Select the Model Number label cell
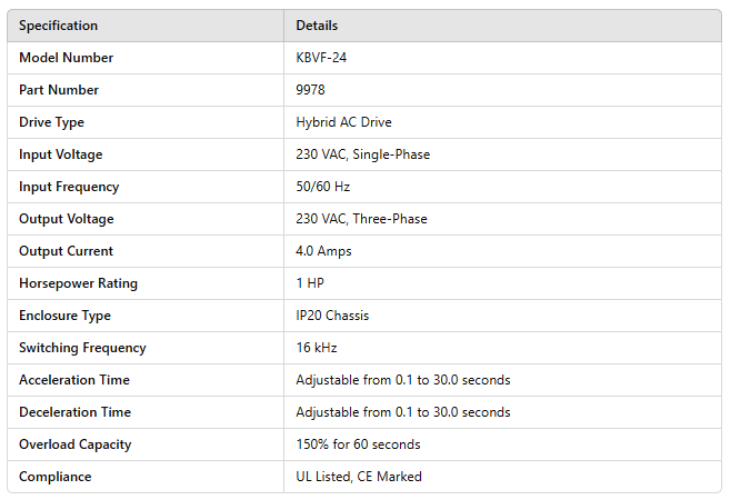Viewport: 731px width, 500px height. tap(66, 58)
